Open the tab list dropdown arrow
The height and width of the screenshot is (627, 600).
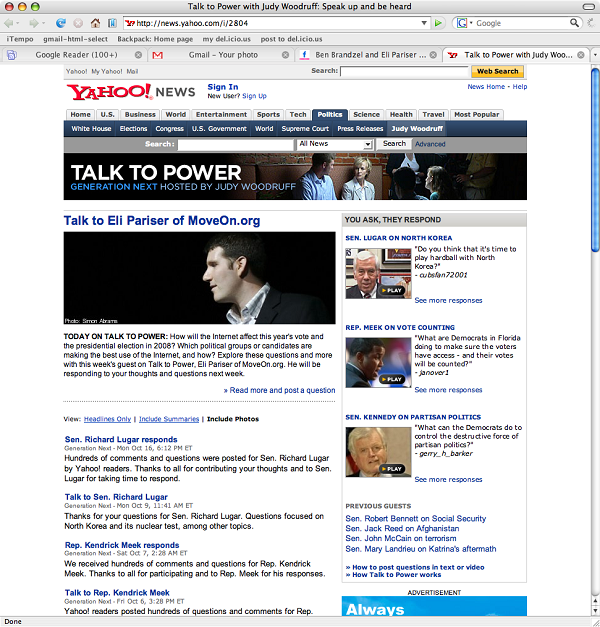(595, 55)
